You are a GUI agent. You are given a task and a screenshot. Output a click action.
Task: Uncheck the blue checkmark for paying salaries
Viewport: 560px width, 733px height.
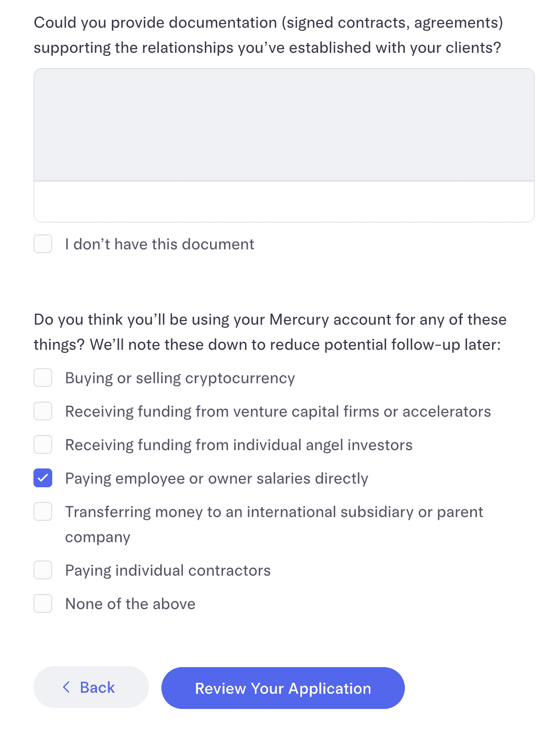click(x=43, y=478)
